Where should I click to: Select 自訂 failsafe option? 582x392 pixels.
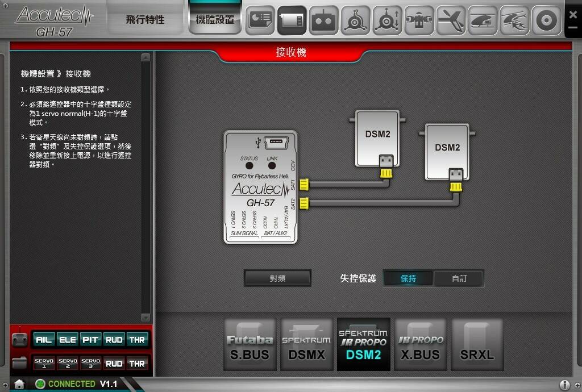click(x=459, y=278)
